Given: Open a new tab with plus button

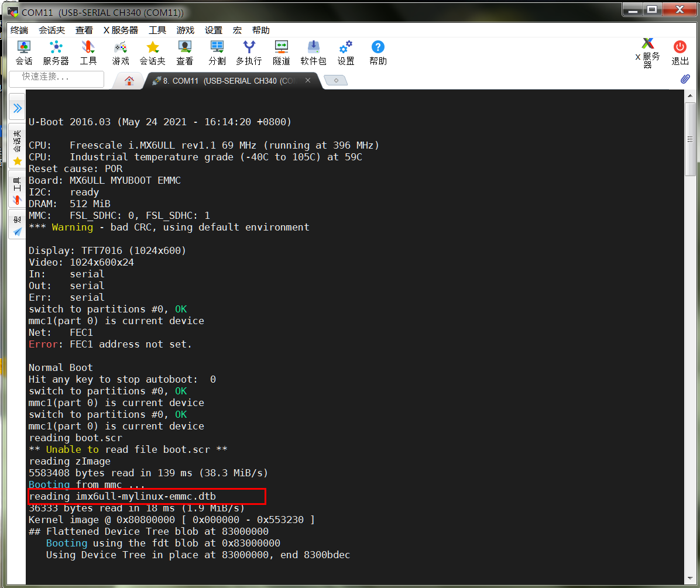Looking at the screenshot, I should pos(336,80).
